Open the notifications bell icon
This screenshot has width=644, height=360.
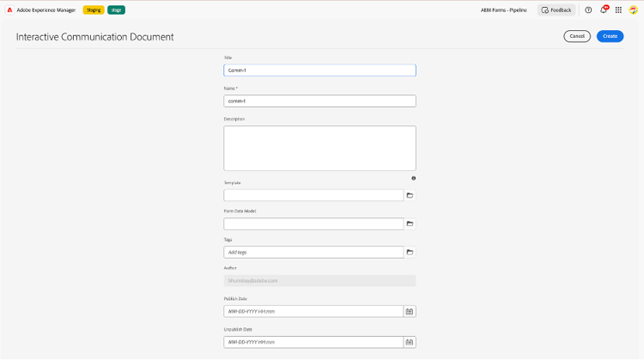click(604, 10)
